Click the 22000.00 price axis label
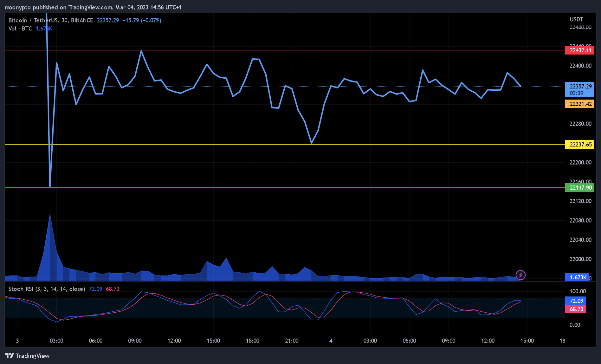 coord(580,259)
